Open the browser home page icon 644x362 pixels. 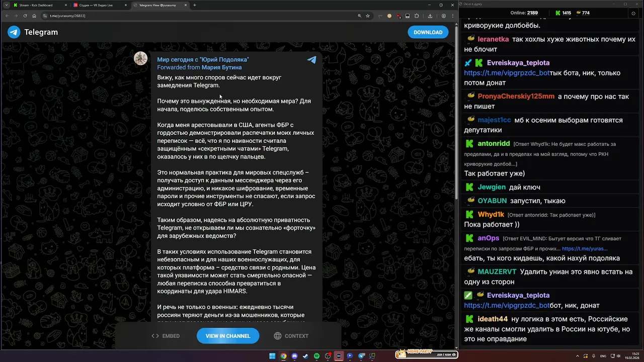pyautogui.click(x=34, y=16)
